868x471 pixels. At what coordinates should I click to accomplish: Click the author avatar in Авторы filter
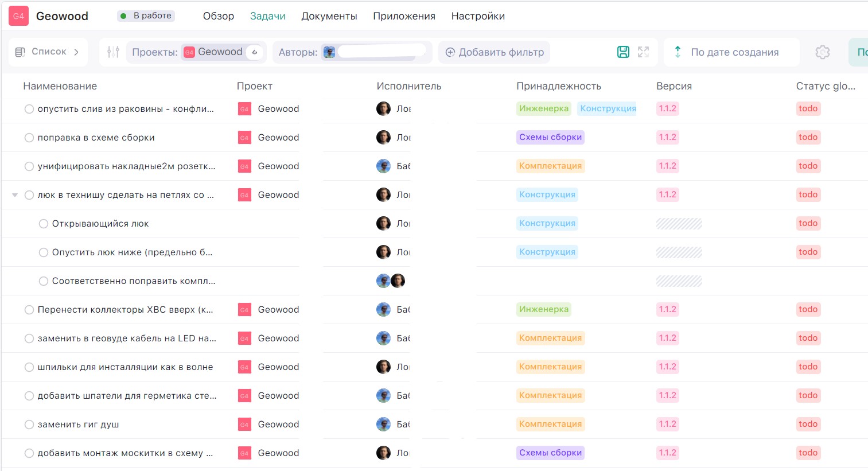pos(329,52)
